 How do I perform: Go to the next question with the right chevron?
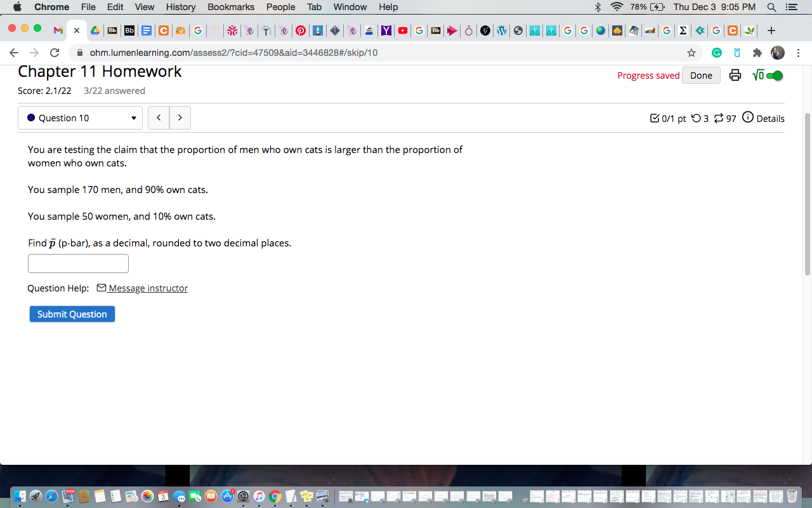tap(180, 117)
